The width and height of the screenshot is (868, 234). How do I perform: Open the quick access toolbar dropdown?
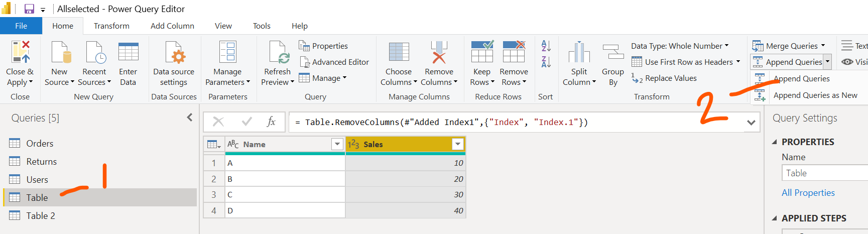click(43, 10)
